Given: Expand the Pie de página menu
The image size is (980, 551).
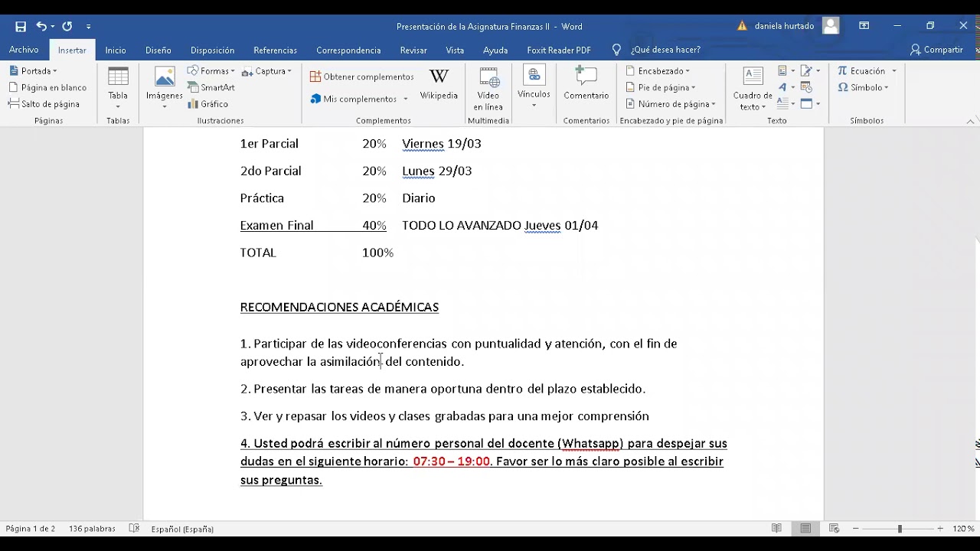Looking at the screenshot, I should [x=661, y=87].
